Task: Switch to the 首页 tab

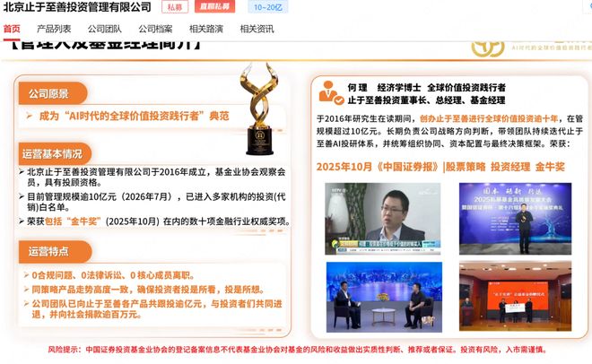Action: click(x=12, y=29)
